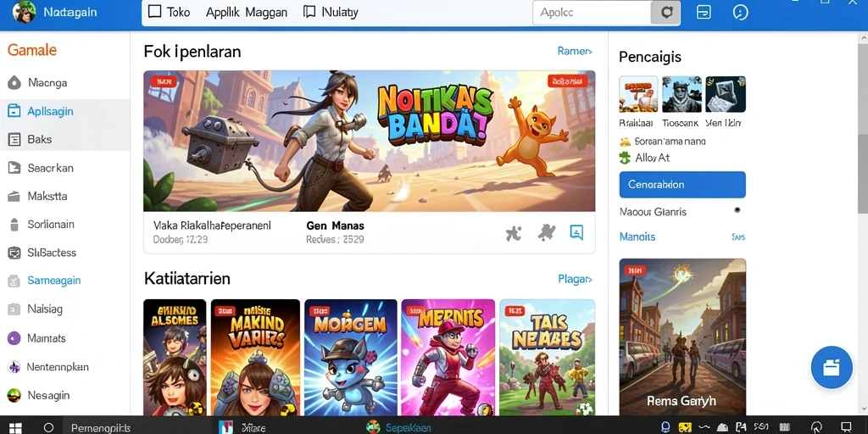868x434 pixels.
Task: Click the comment icon under the featured banner
Action: 576,232
